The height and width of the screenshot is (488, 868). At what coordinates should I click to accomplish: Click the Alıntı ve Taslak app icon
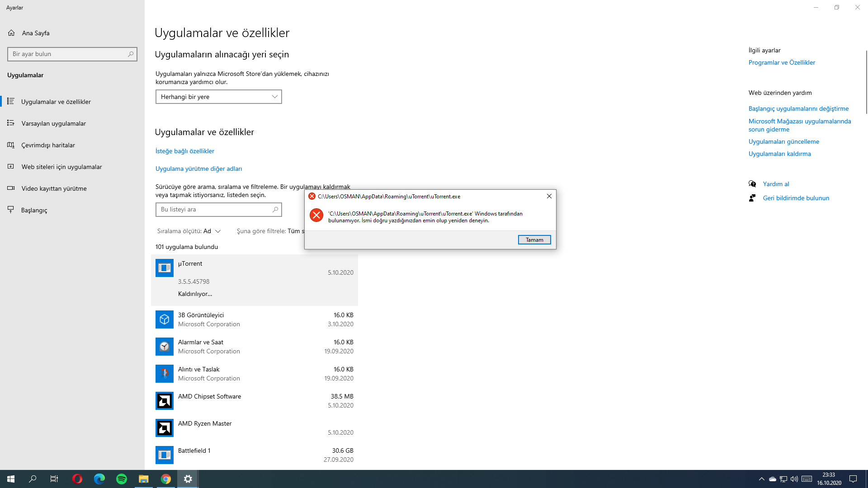(164, 374)
